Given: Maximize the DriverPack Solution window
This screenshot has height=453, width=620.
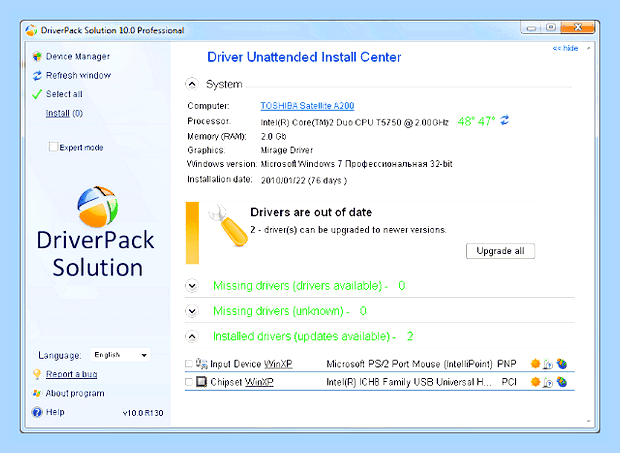Looking at the screenshot, I should coord(551,28).
